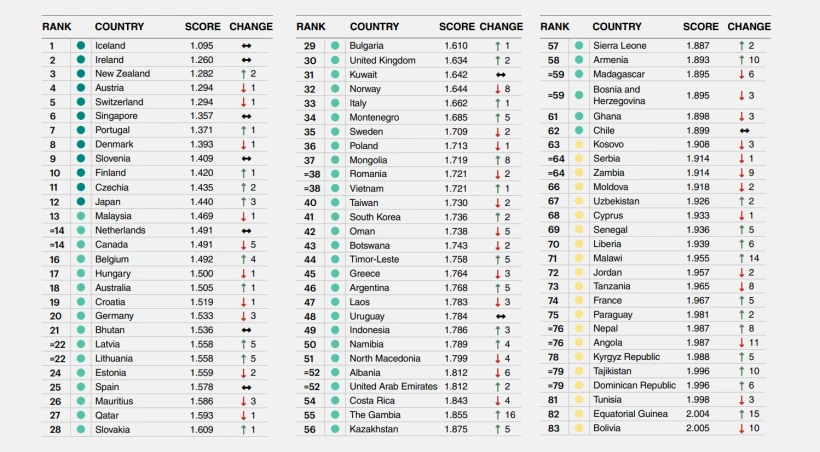
Task: Click the CHANGE header in the rightmost table
Action: [749, 27]
